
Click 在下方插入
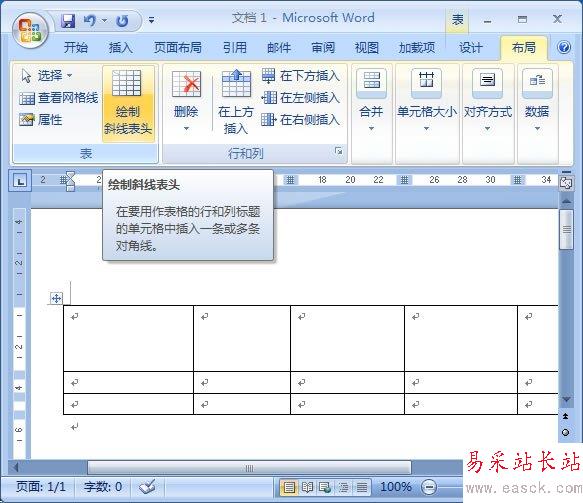pyautogui.click(x=300, y=76)
